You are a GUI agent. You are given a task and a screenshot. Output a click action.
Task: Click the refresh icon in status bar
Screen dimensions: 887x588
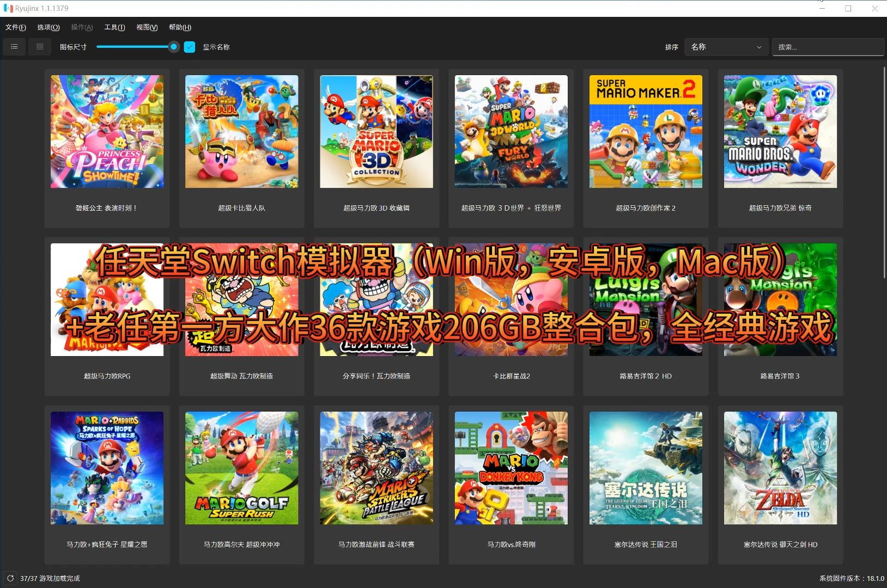point(10,578)
